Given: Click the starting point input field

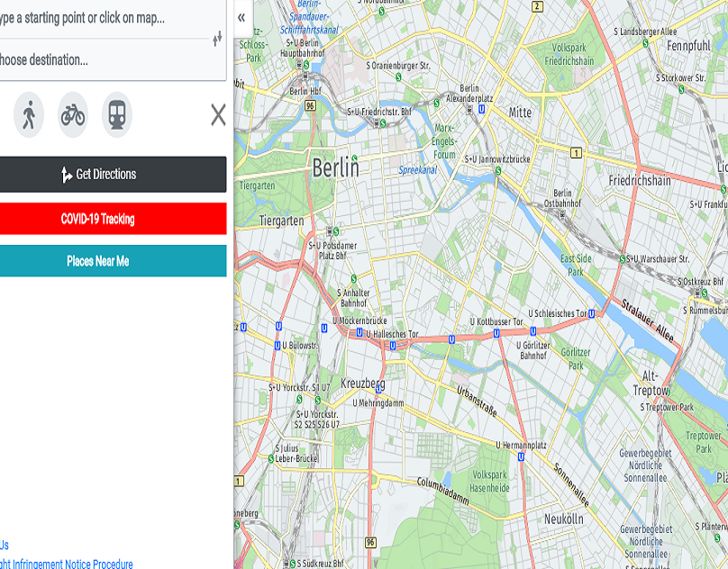Looking at the screenshot, I should point(99,18).
